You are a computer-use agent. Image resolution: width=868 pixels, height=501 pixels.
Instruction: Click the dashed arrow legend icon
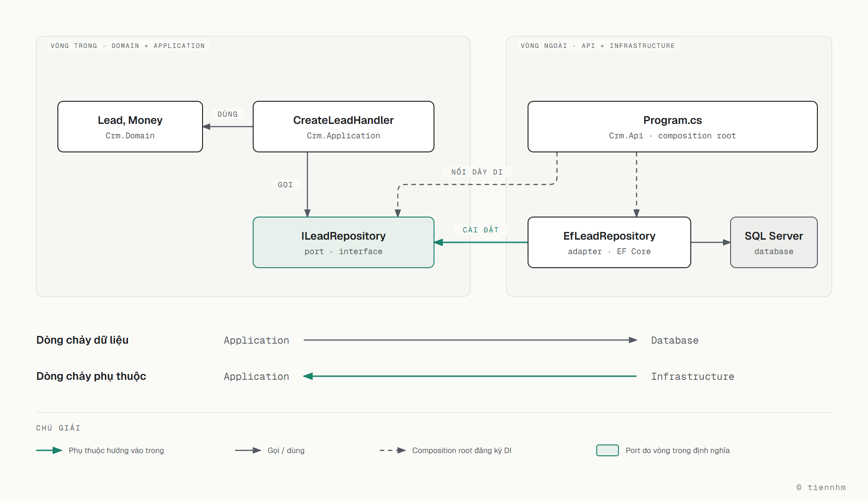(x=393, y=450)
